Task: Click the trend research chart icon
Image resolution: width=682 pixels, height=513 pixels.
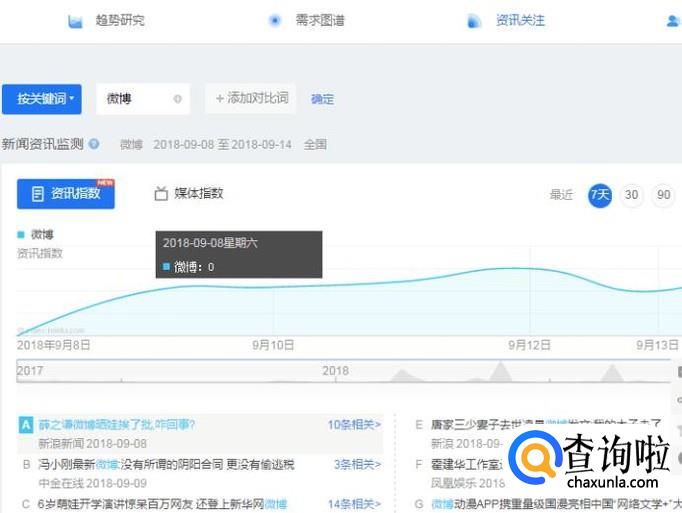Action: 75,21
